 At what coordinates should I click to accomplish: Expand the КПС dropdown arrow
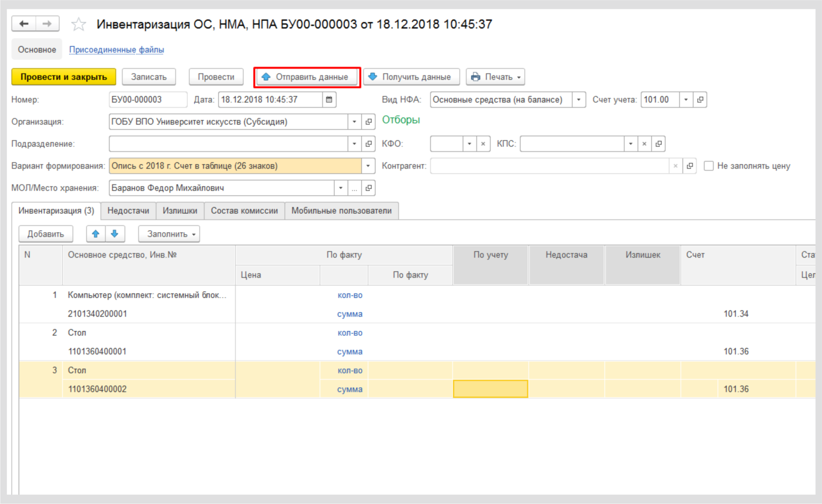pos(631,144)
